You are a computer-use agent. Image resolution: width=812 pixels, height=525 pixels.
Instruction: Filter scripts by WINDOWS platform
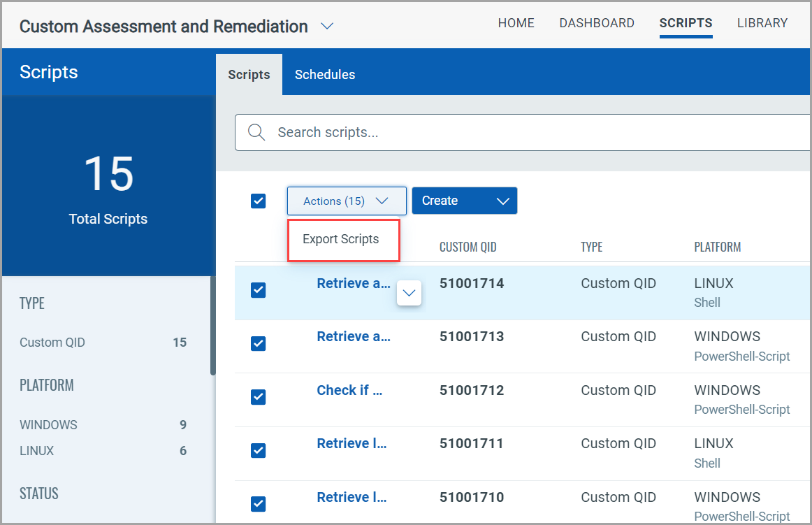(48, 425)
